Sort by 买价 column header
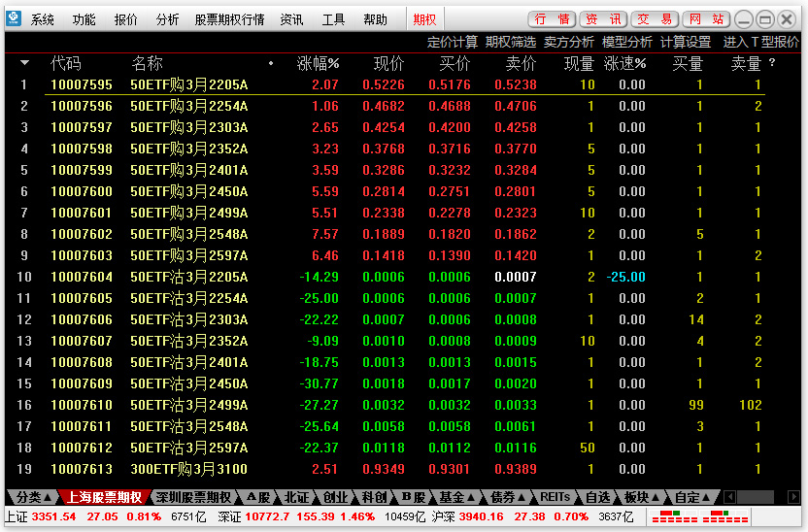 pos(455,63)
